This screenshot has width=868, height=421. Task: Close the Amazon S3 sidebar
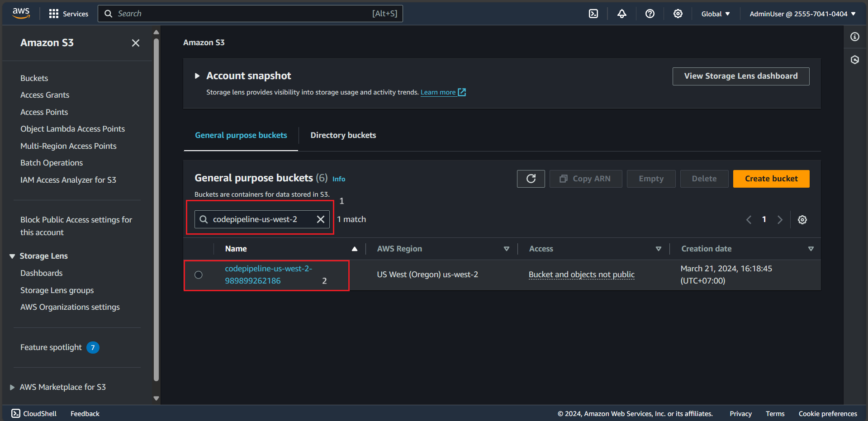(x=136, y=43)
